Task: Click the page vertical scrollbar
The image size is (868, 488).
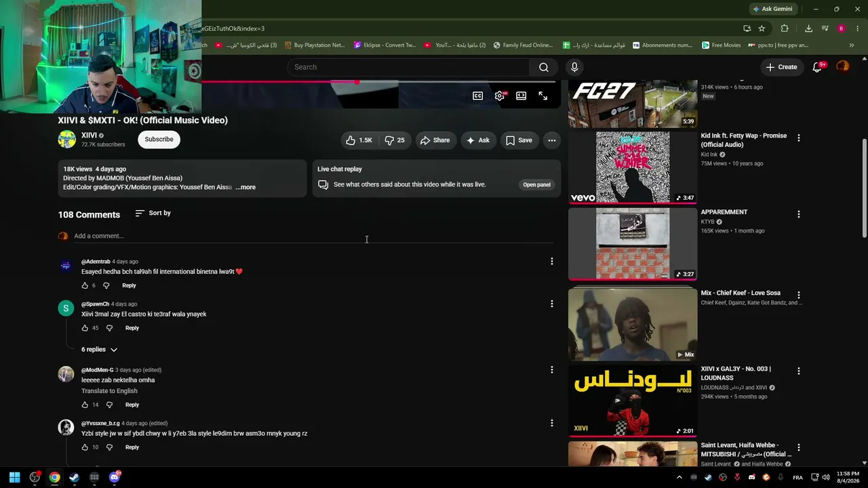Action: click(864, 188)
